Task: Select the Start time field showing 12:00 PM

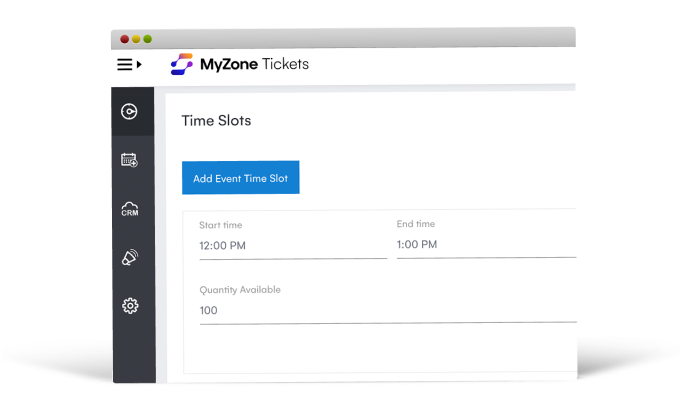Action: [x=293, y=246]
